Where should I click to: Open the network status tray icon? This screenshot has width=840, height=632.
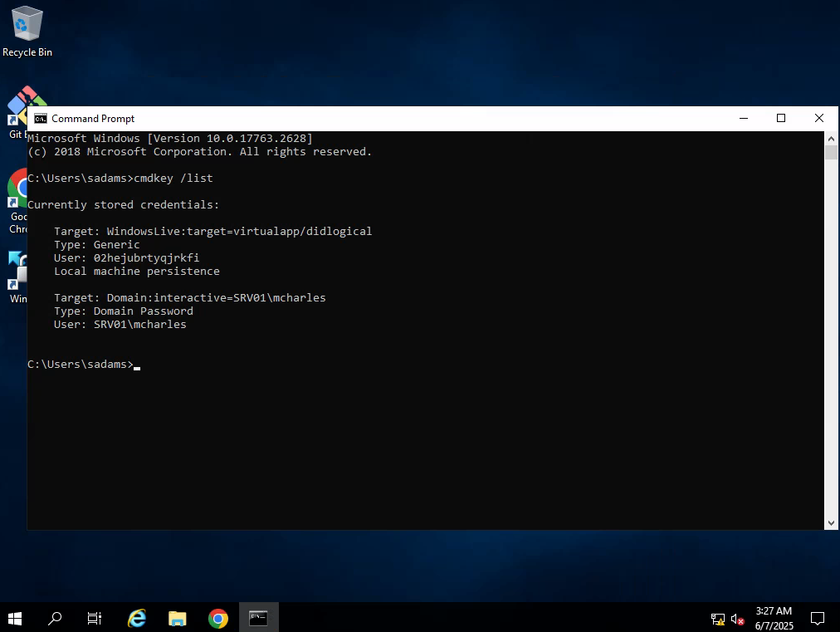click(716, 618)
